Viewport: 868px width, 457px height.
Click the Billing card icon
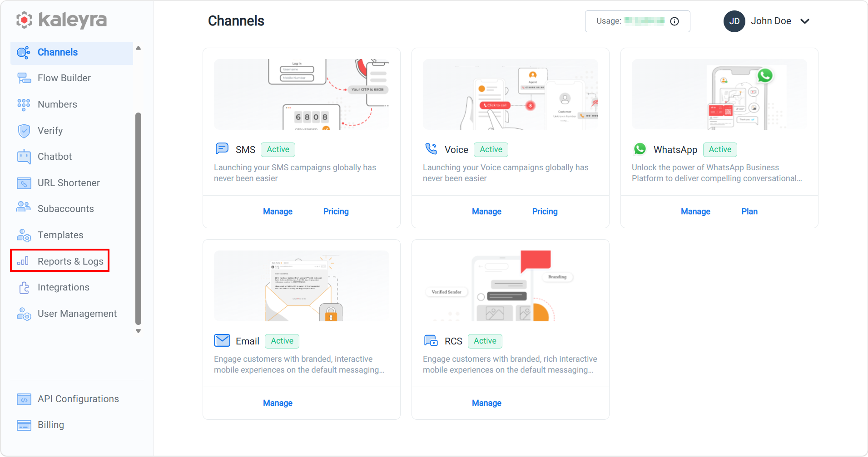24,425
